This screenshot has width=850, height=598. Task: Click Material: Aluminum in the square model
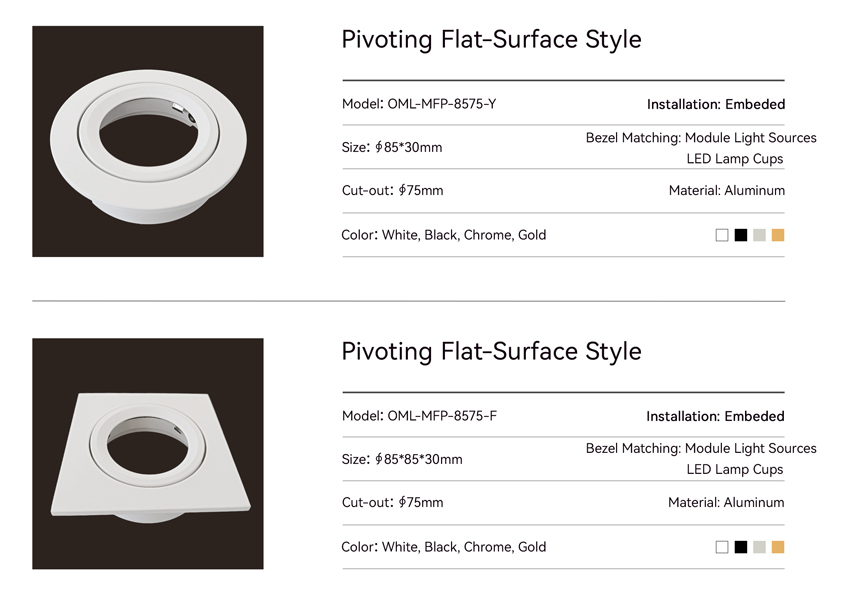(x=726, y=503)
